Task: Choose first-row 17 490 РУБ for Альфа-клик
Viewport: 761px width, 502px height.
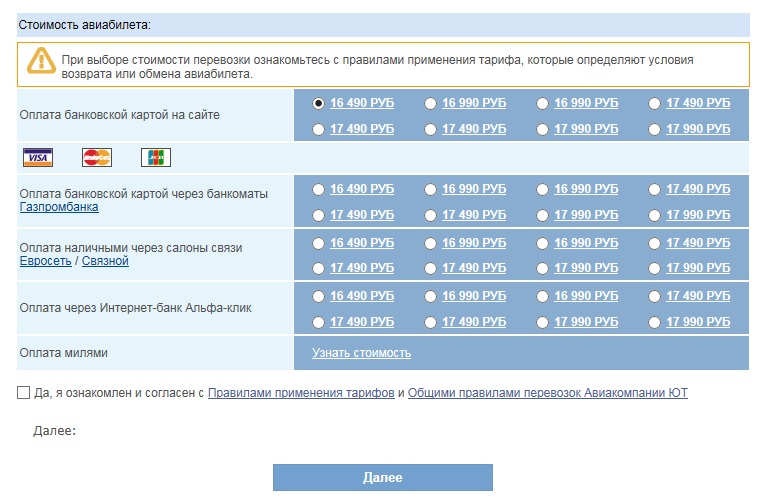Action: click(x=654, y=297)
